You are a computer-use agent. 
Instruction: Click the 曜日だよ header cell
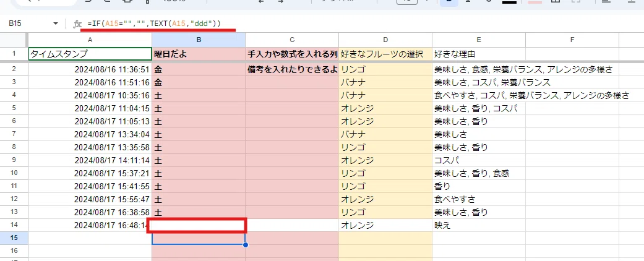[199, 54]
